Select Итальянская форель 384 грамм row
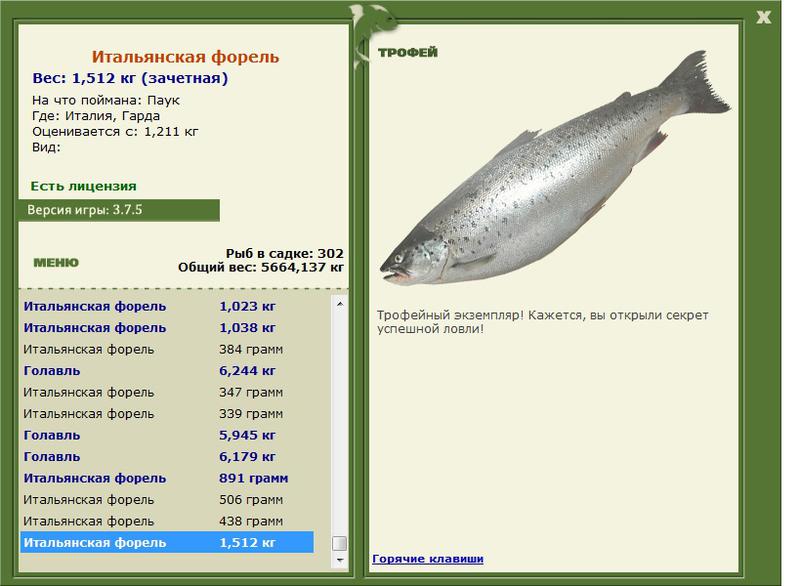The image size is (800, 586). (167, 349)
